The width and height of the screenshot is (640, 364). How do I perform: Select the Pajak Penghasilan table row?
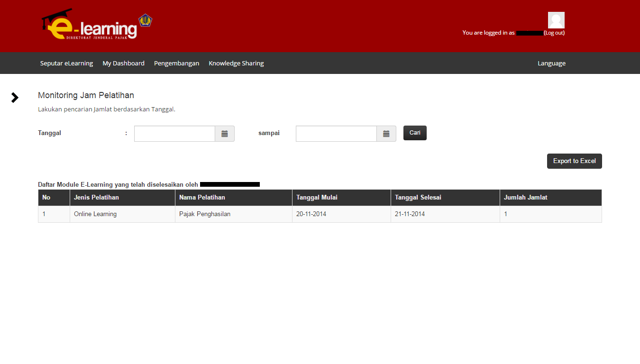(x=205, y=214)
